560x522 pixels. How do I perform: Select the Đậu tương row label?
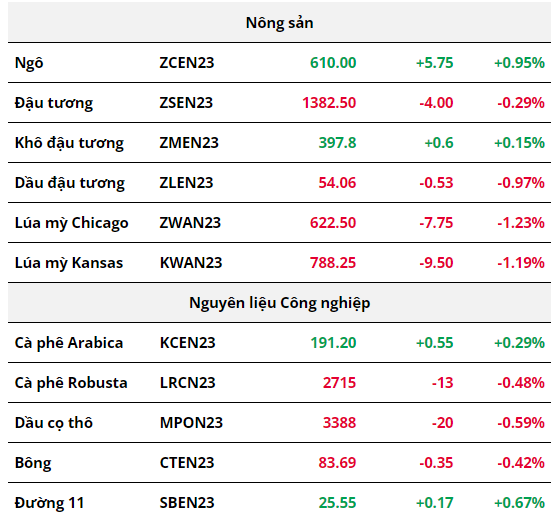click(54, 103)
